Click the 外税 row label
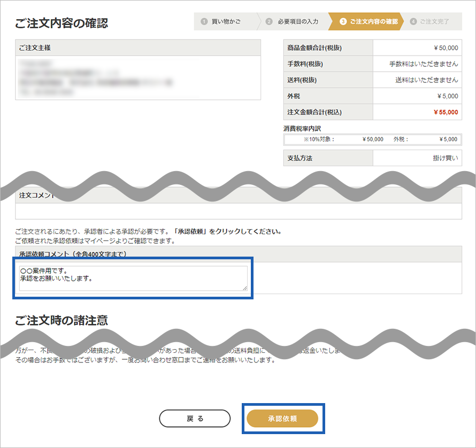Image resolution: width=476 pixels, height=448 pixels. pos(294,96)
